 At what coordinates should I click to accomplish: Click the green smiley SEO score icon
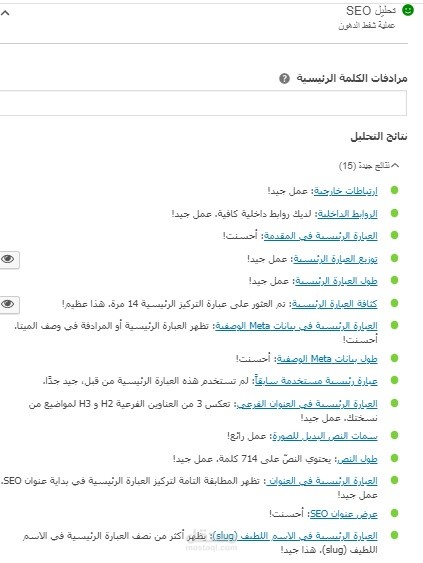pos(408,10)
